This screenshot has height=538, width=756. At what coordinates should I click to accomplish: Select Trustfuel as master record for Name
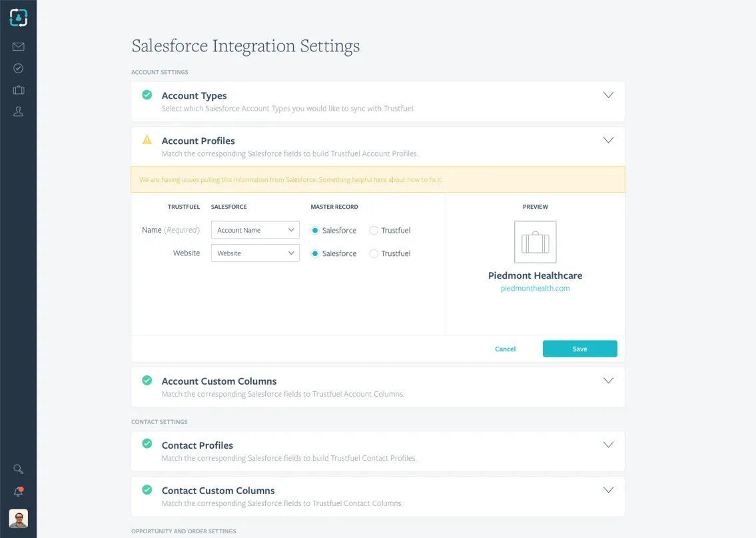pos(373,230)
